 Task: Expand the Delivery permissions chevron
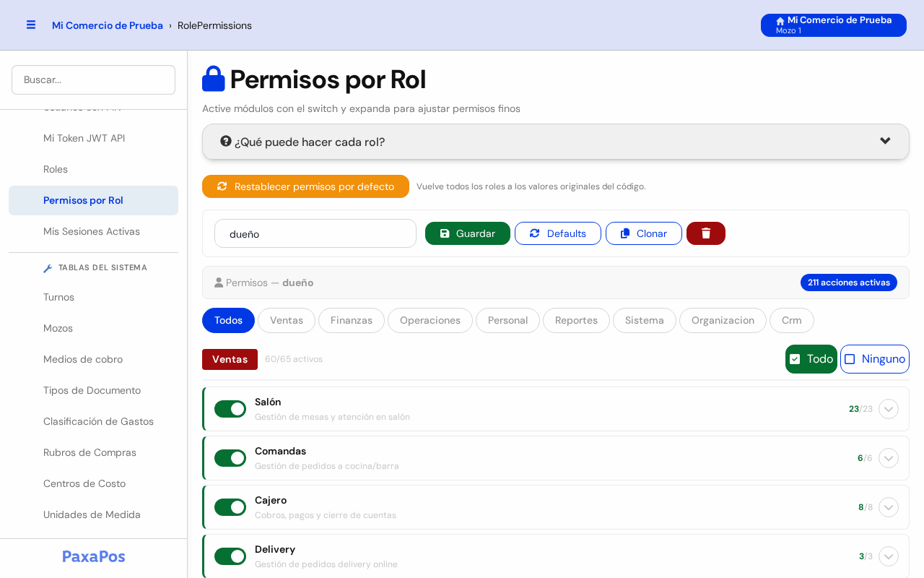pyautogui.click(x=889, y=556)
